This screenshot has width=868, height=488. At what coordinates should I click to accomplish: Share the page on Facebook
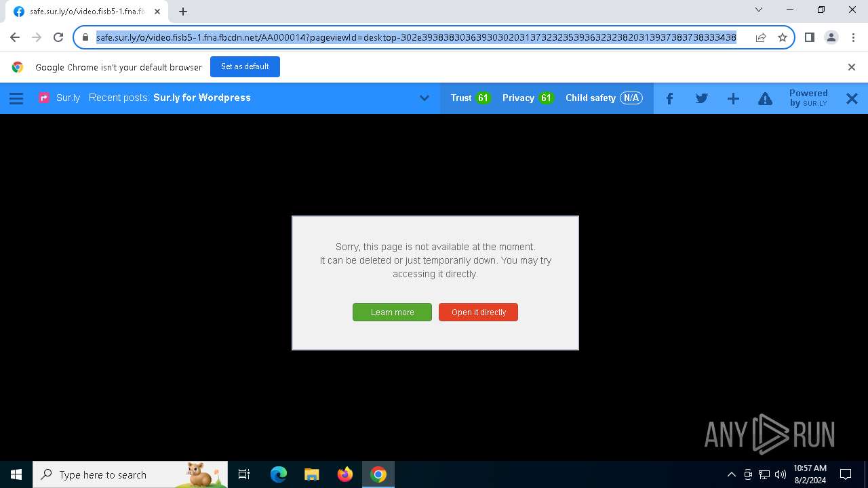pyautogui.click(x=669, y=98)
